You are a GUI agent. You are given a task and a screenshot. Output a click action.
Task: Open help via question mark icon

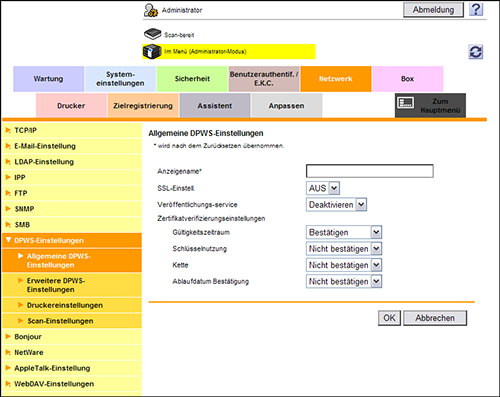point(476,10)
